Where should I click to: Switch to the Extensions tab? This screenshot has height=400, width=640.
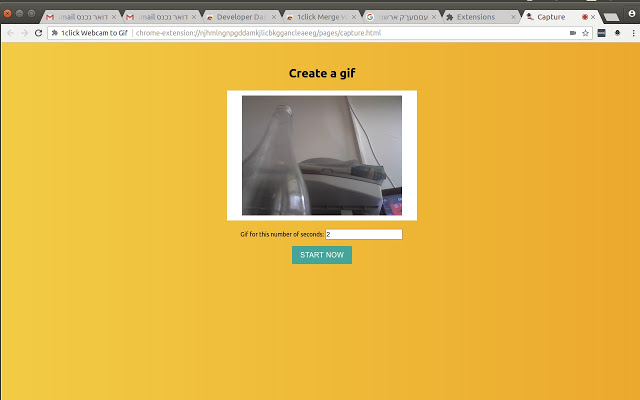coord(476,17)
